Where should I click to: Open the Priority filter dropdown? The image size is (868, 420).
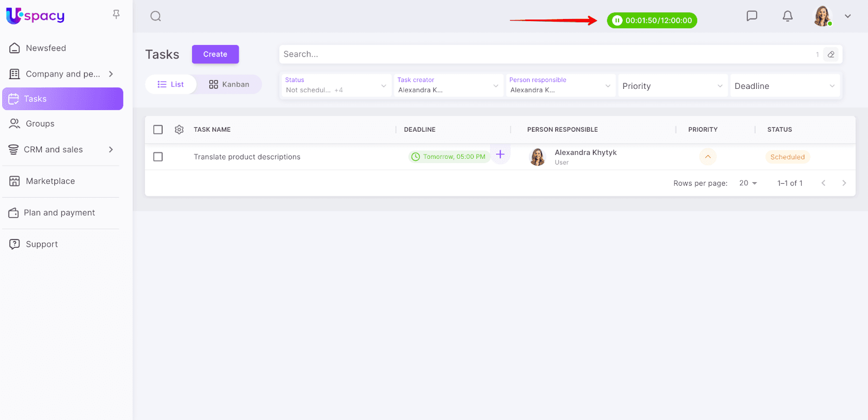point(673,86)
